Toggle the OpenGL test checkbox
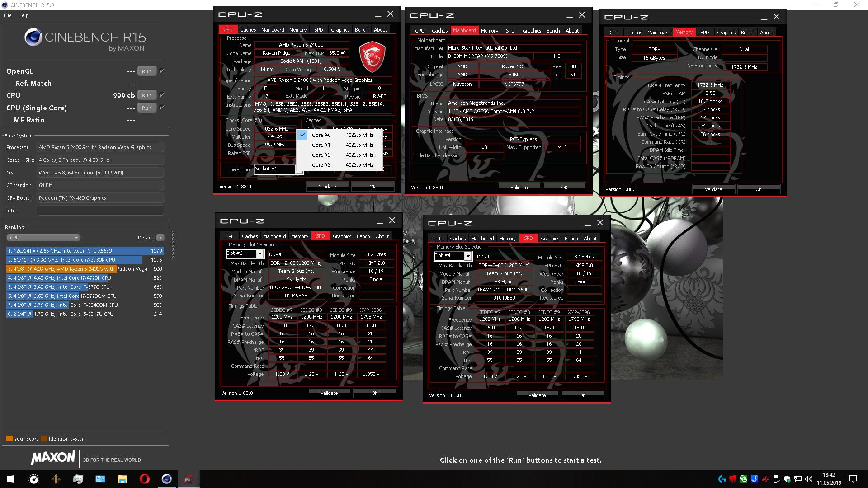Screen dimensions: 868x488 tap(162, 71)
